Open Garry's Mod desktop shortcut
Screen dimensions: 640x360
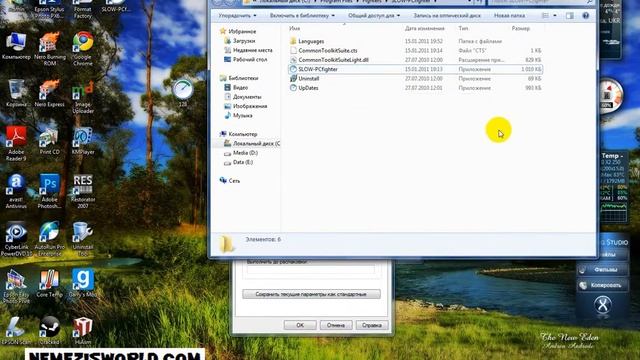(83, 283)
